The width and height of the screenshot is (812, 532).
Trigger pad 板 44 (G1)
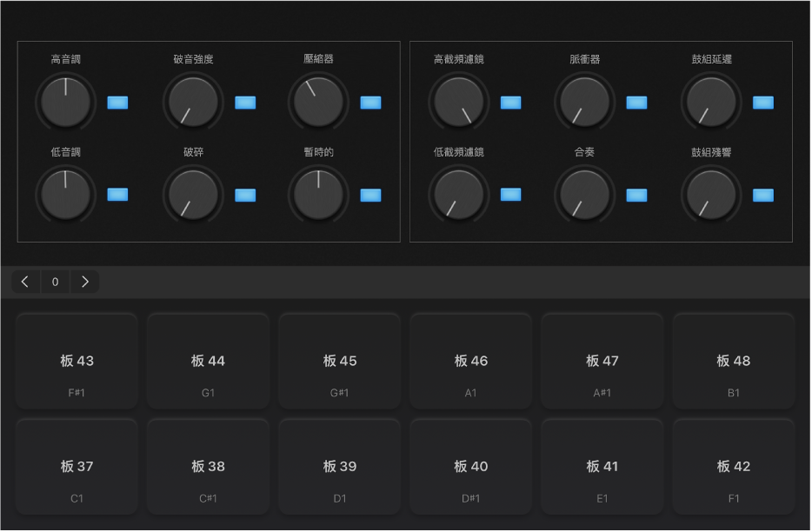click(x=208, y=361)
